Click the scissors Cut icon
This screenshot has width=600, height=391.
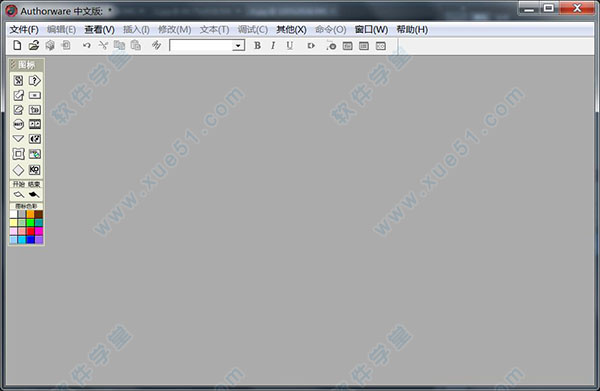(x=103, y=46)
